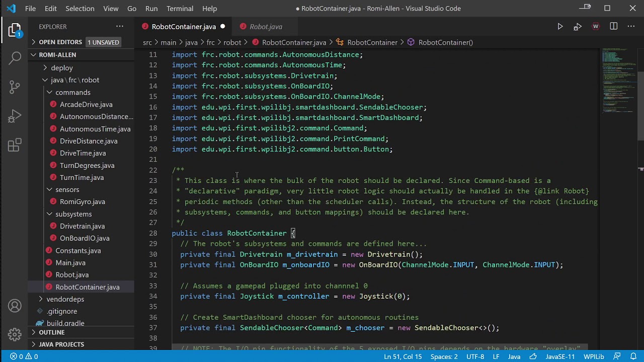
Task: Open the Explorer view in the activity bar
Action: tap(15, 30)
